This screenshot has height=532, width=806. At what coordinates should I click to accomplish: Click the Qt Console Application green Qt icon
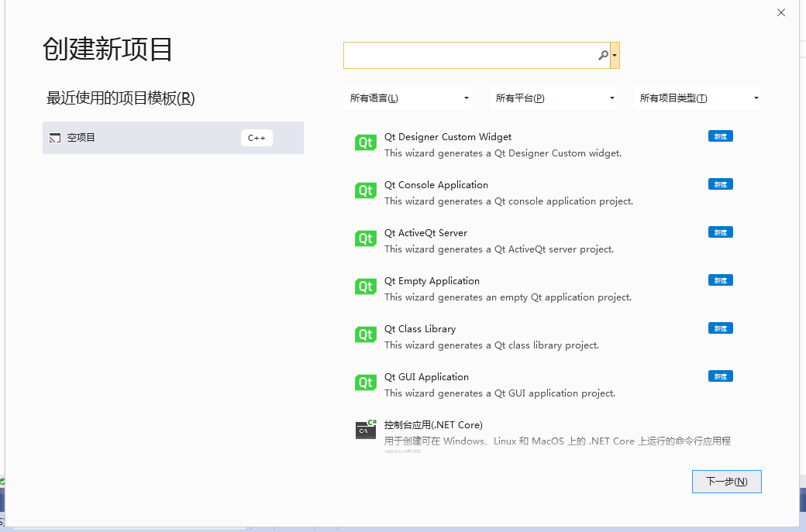pyautogui.click(x=365, y=190)
